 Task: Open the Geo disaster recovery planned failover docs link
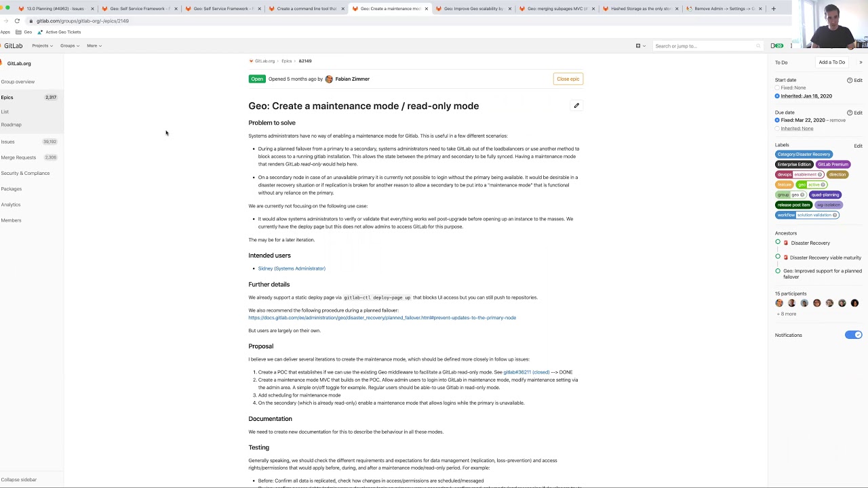(x=382, y=318)
